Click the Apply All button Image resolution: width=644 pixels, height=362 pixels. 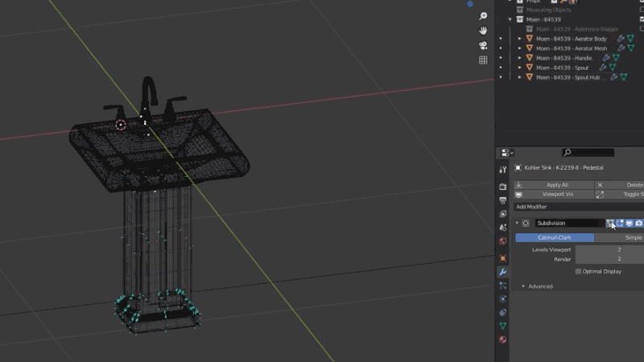(x=554, y=185)
